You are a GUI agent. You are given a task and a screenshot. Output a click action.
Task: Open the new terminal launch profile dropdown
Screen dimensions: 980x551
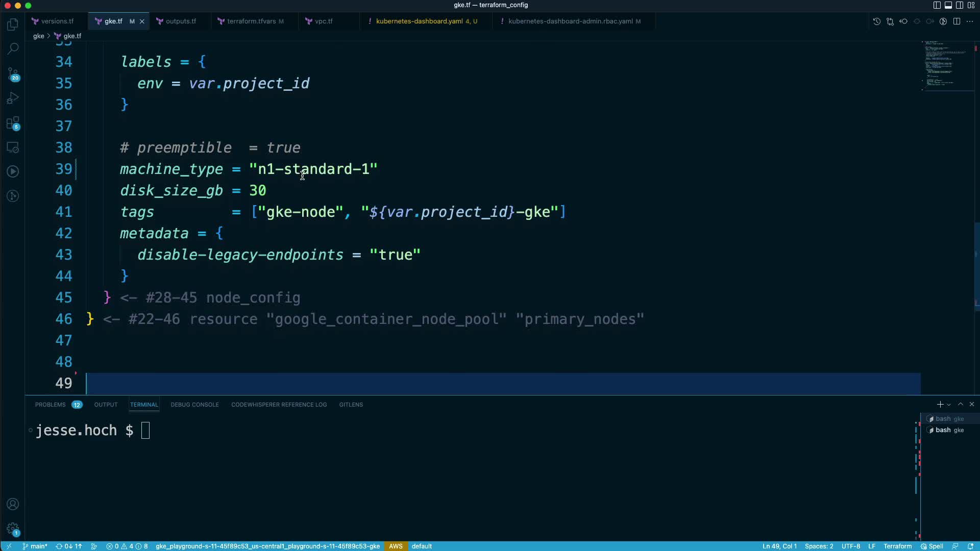[x=949, y=405]
